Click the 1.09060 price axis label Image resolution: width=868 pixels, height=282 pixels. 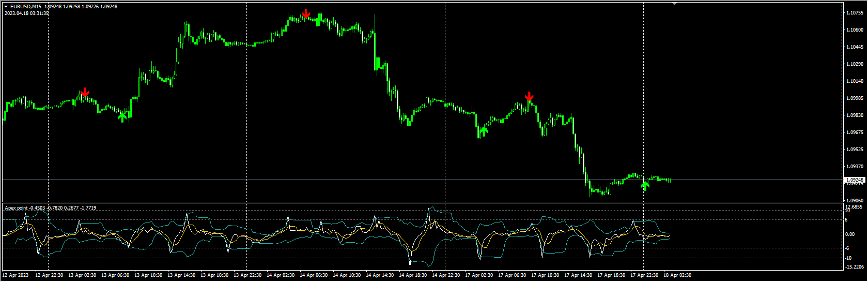pyautogui.click(x=855, y=200)
